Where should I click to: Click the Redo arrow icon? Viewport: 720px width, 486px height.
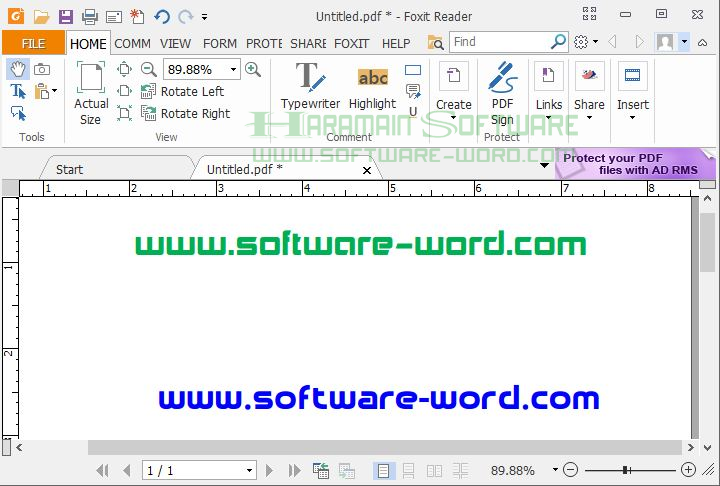pyautogui.click(x=186, y=17)
